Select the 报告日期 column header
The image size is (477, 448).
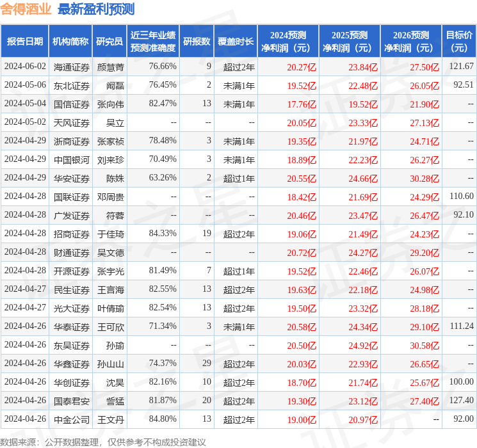(x=25, y=42)
